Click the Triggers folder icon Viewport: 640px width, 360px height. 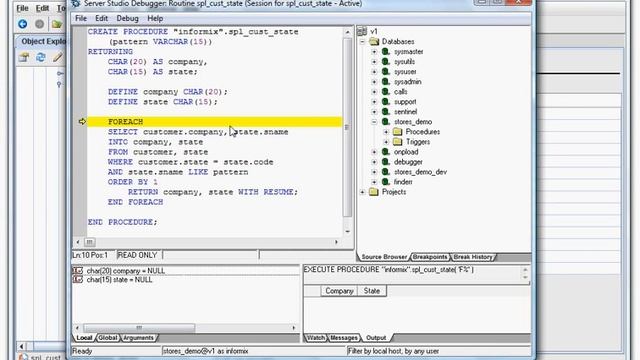click(x=398, y=142)
